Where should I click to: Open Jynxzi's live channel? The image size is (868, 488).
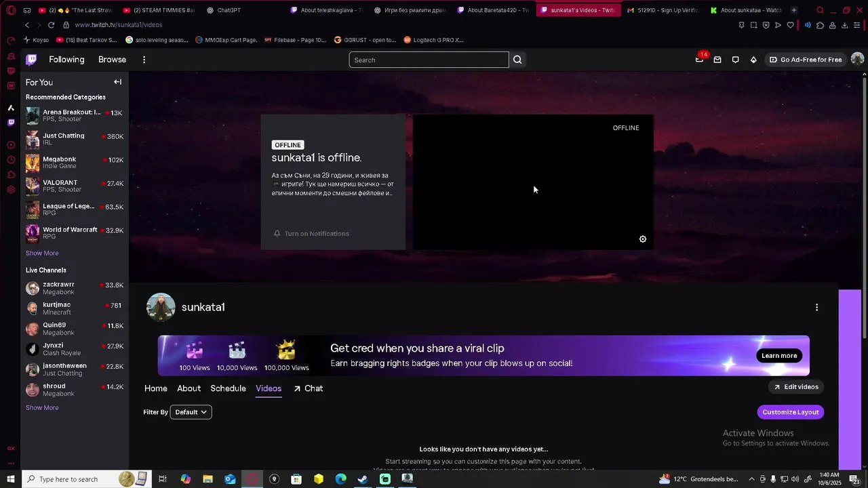click(x=75, y=349)
